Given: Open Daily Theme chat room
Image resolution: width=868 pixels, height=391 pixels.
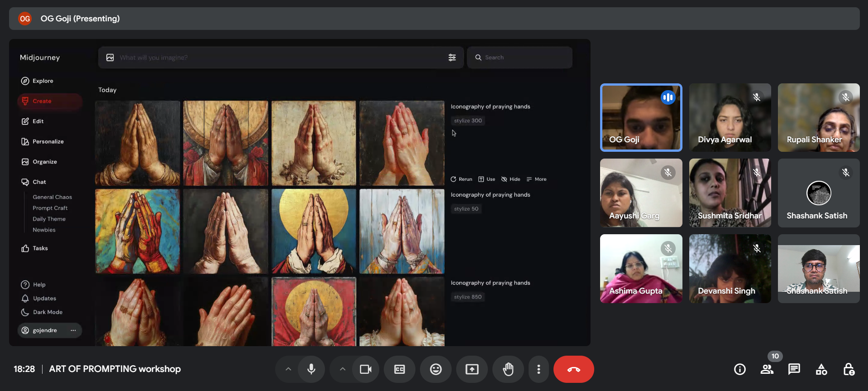Looking at the screenshot, I should point(49,219).
